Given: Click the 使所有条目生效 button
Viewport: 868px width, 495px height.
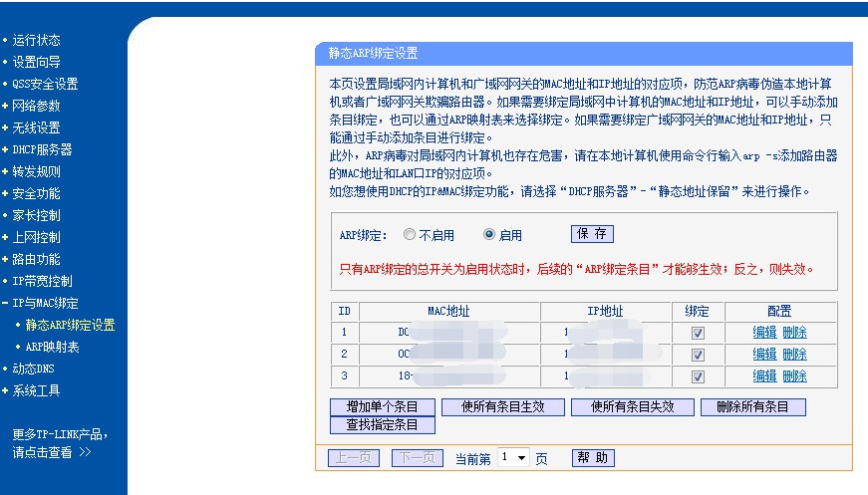Looking at the screenshot, I should tap(502, 407).
